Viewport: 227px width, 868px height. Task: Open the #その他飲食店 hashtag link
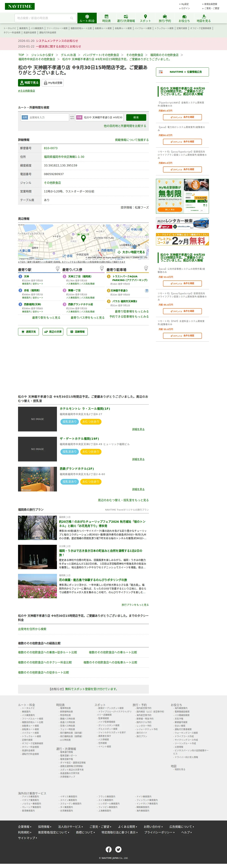point(26,91)
